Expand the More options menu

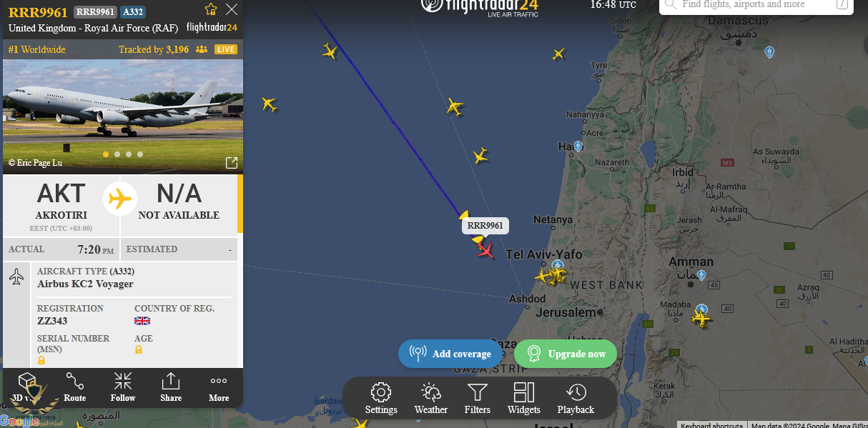(219, 388)
